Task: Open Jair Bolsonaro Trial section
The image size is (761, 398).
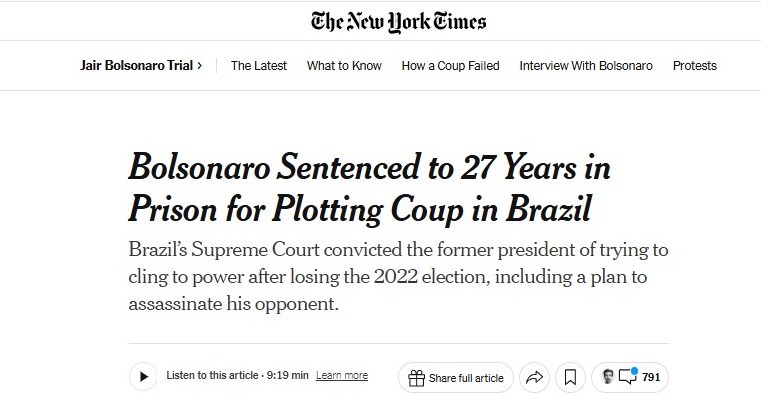Action: pos(137,66)
